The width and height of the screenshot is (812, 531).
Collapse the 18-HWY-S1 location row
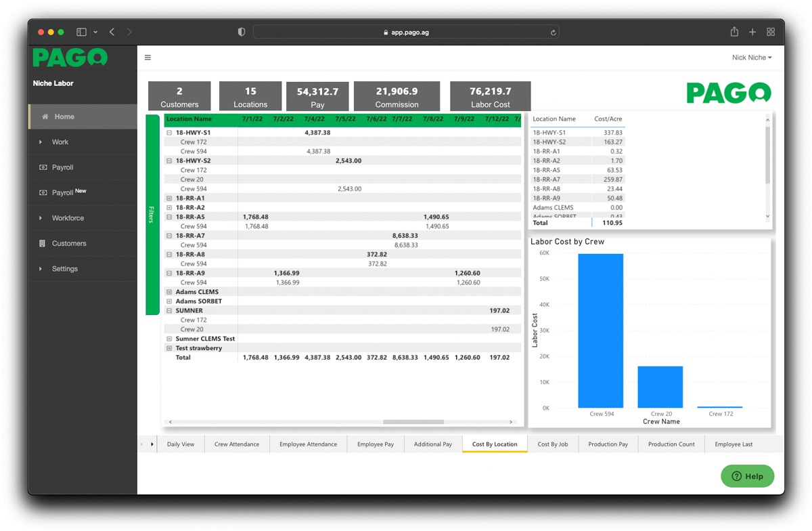pyautogui.click(x=169, y=133)
